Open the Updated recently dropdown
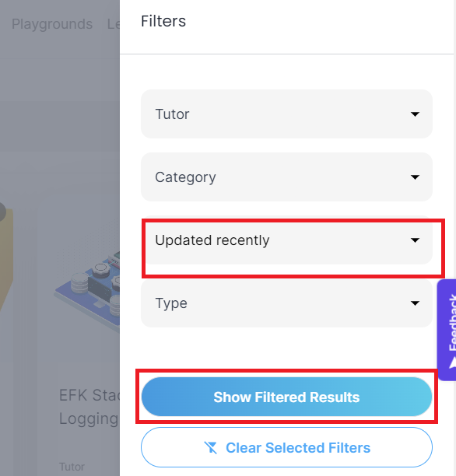Screen dimensions: 456x476 [286, 240]
